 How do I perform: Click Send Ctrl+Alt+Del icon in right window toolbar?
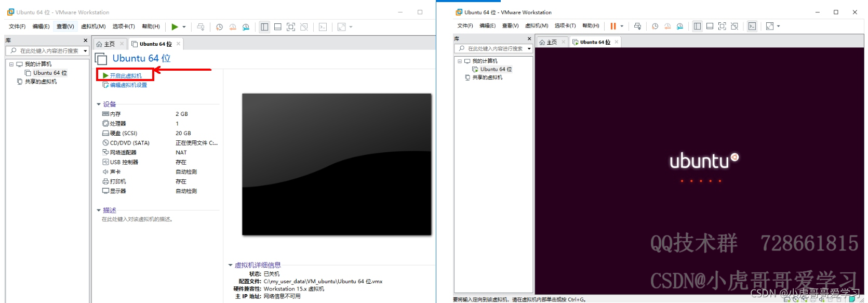[637, 26]
